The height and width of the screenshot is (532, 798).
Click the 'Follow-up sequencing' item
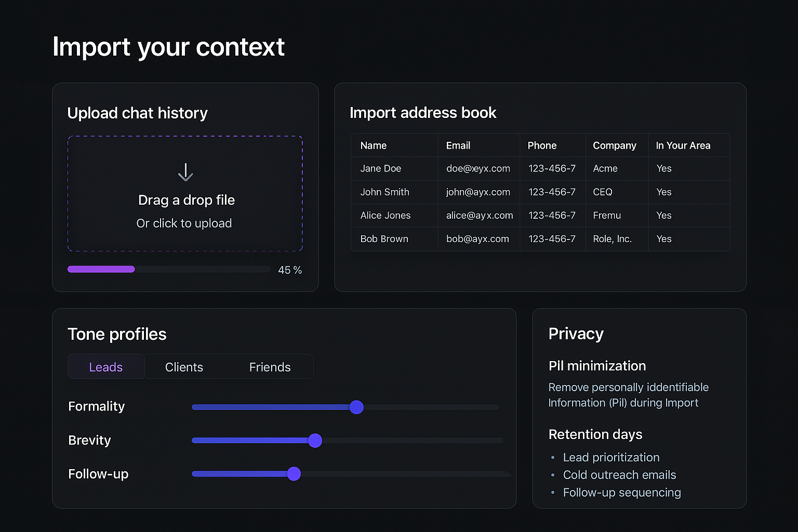tap(621, 493)
